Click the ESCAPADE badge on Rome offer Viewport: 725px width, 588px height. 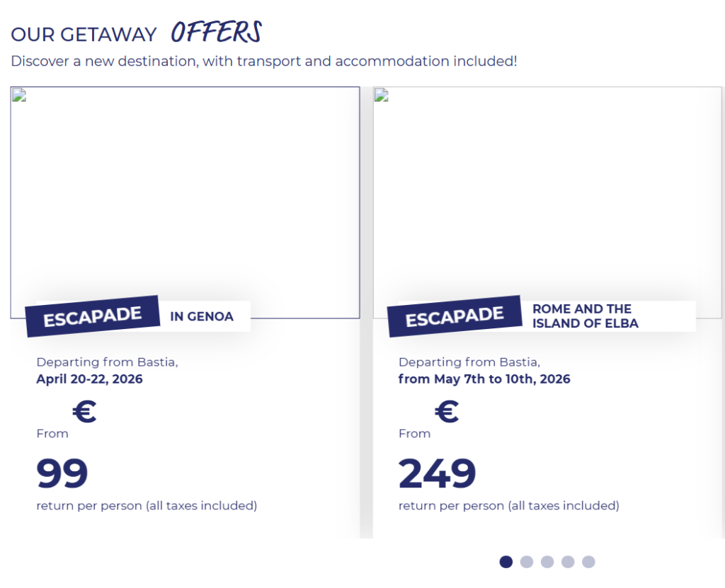pos(455,316)
